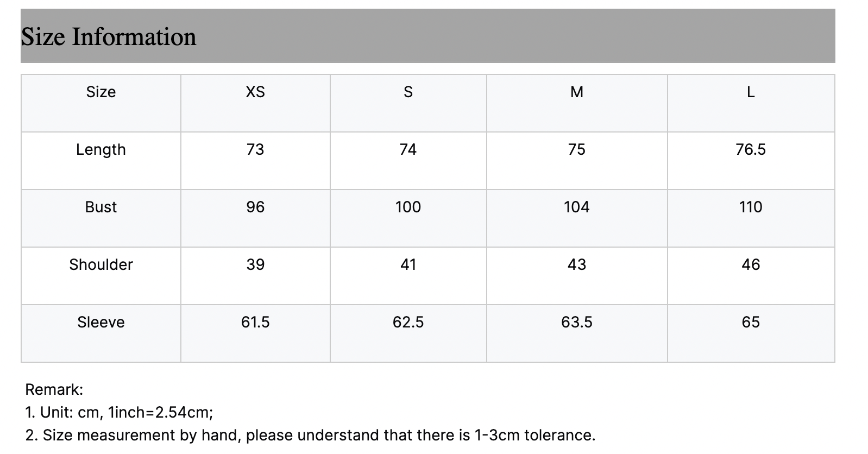Click the Length row label
Screen dimensions: 868x454
tap(101, 149)
